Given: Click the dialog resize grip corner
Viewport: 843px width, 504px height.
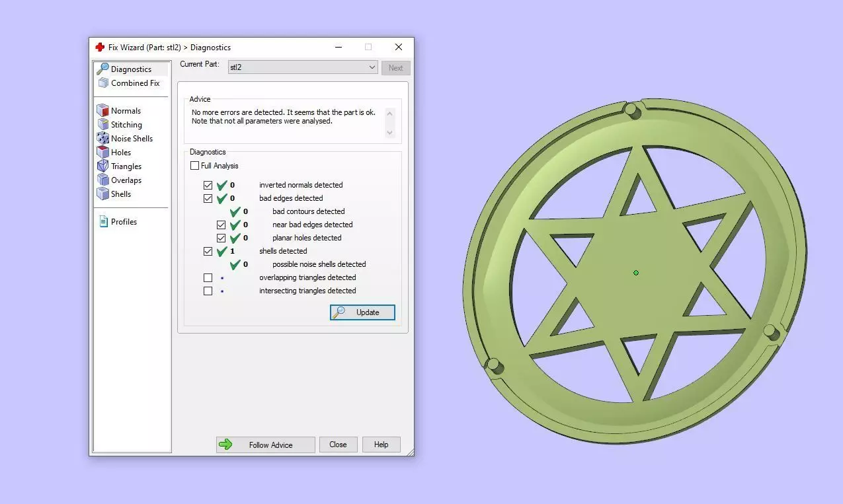Looking at the screenshot, I should pos(410,452).
